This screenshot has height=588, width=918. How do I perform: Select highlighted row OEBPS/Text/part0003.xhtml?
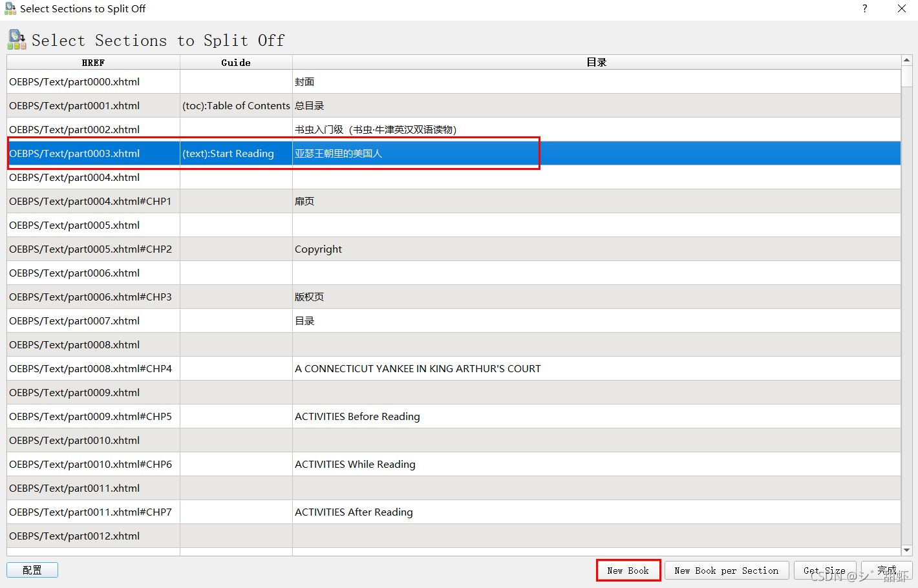pos(453,153)
